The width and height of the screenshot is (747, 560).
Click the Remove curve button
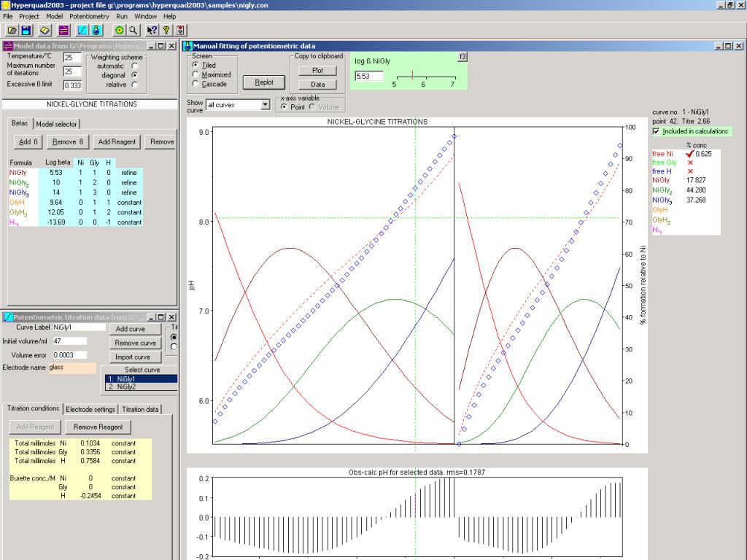click(x=135, y=343)
